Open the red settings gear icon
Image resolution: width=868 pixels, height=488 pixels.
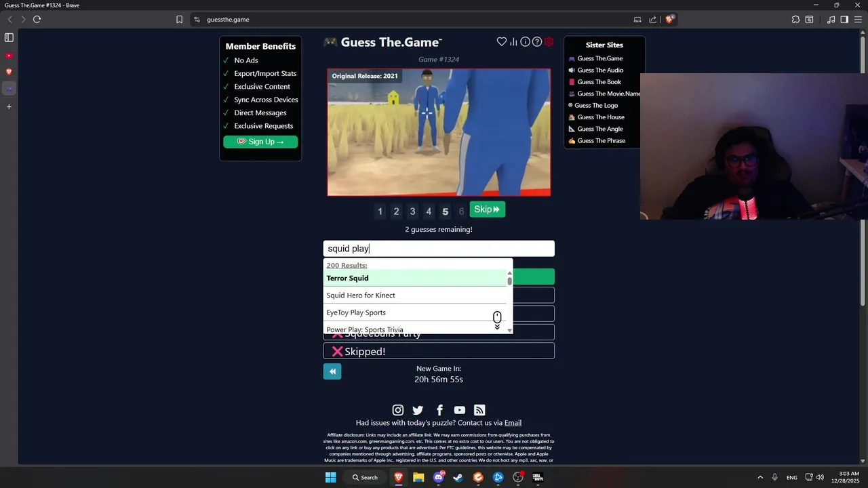click(549, 42)
